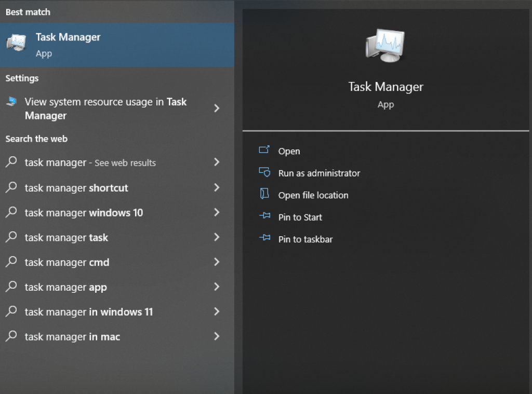Click search icon beside See web results

(x=11, y=162)
